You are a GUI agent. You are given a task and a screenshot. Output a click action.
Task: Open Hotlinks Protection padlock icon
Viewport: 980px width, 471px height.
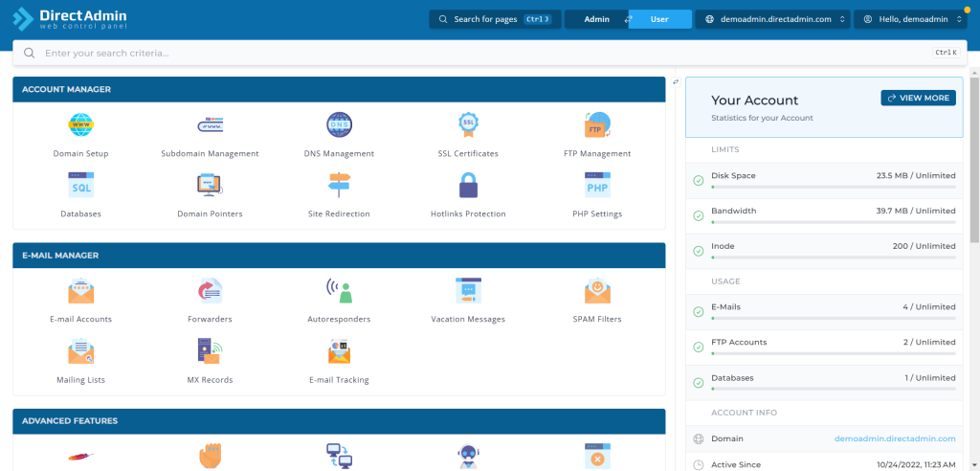tap(468, 185)
